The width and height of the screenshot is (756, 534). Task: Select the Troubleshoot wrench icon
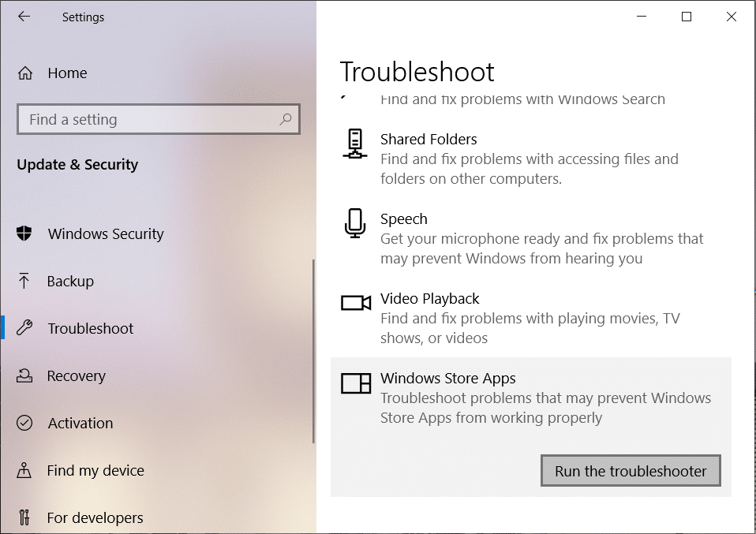click(x=24, y=328)
